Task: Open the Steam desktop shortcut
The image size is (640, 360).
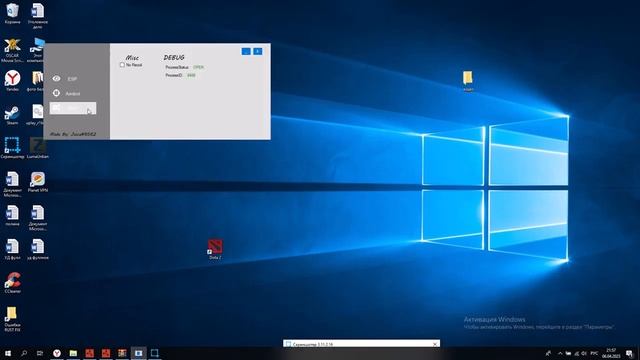Action: pos(12,115)
